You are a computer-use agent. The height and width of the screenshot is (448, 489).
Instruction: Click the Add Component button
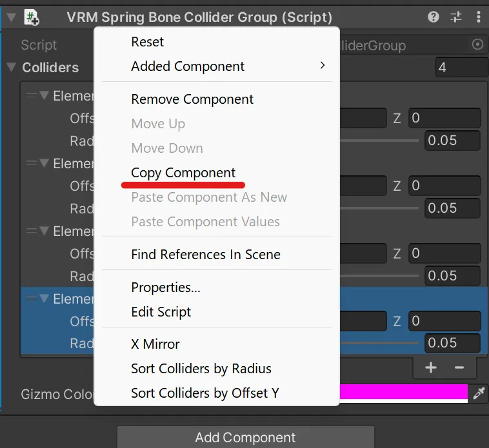coord(245,437)
